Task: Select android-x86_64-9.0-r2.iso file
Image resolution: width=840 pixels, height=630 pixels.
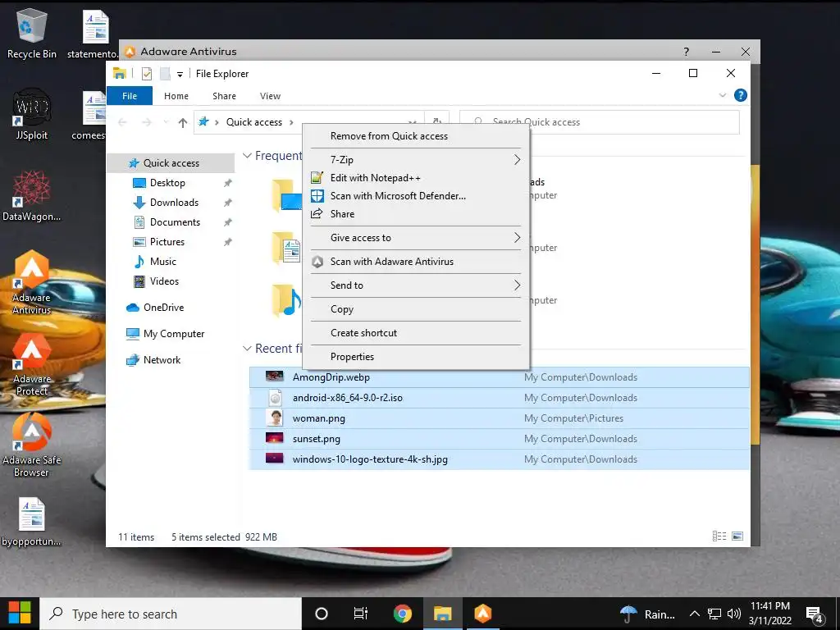Action: click(x=500, y=398)
